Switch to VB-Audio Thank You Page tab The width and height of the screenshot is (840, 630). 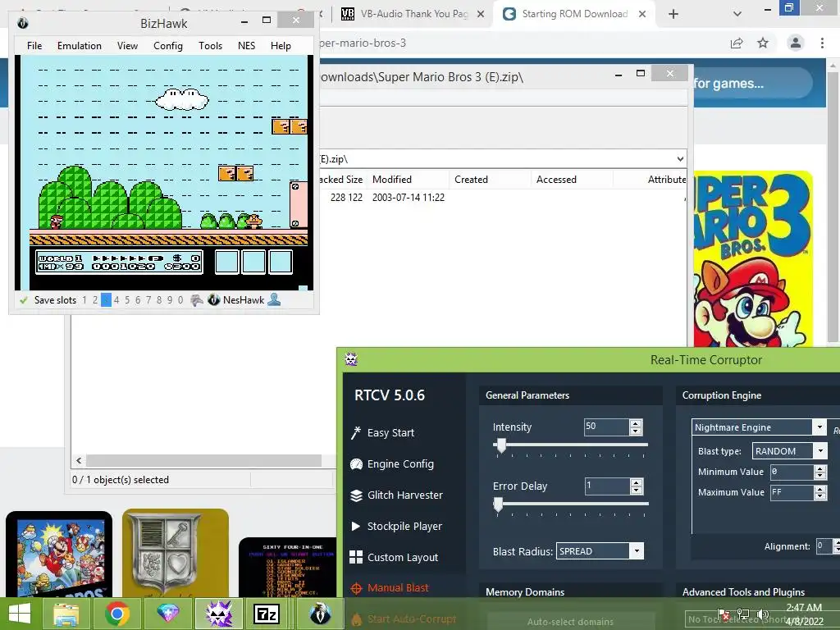413,14
